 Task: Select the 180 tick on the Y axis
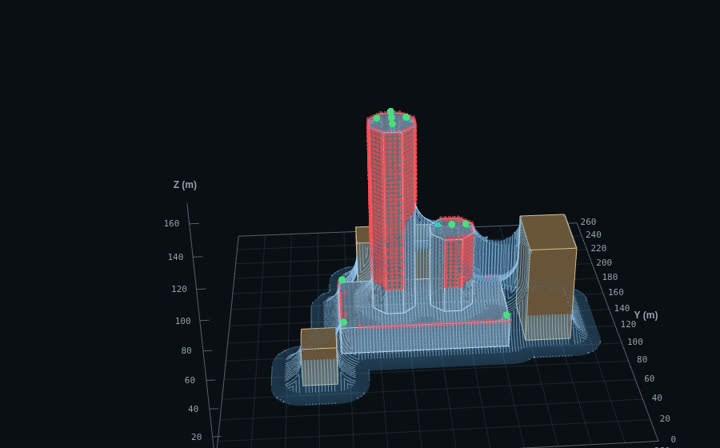[610, 277]
